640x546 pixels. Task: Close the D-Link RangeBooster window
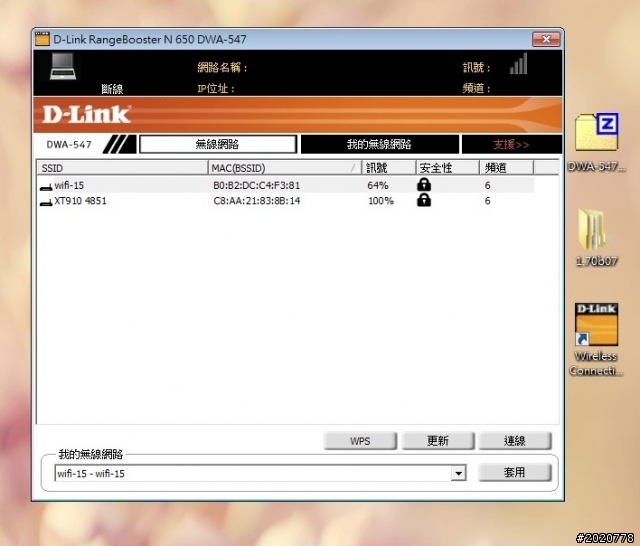pos(546,39)
